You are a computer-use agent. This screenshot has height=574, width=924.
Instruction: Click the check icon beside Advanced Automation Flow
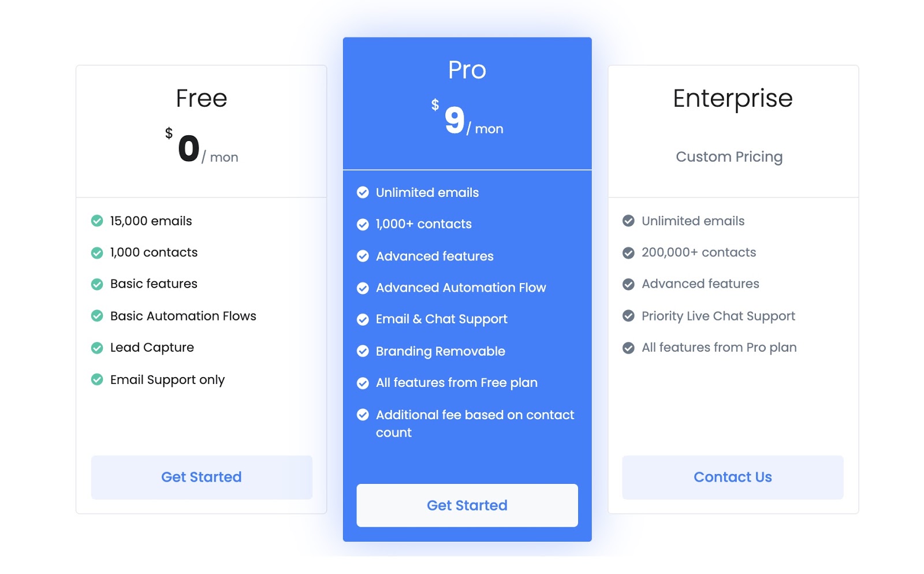pyautogui.click(x=363, y=288)
